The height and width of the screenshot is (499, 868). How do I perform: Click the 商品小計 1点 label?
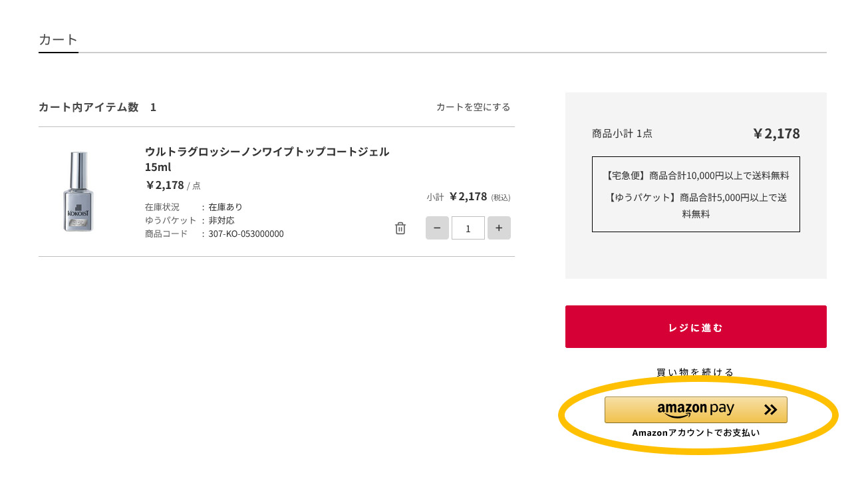[622, 133]
